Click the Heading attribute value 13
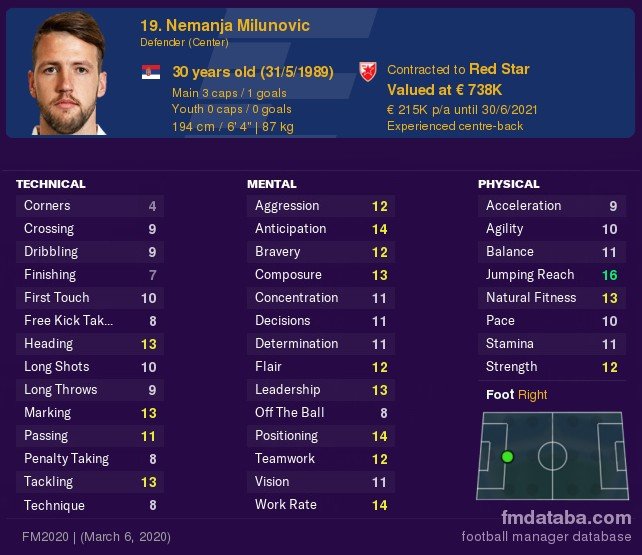The width and height of the screenshot is (642, 555). point(149,344)
